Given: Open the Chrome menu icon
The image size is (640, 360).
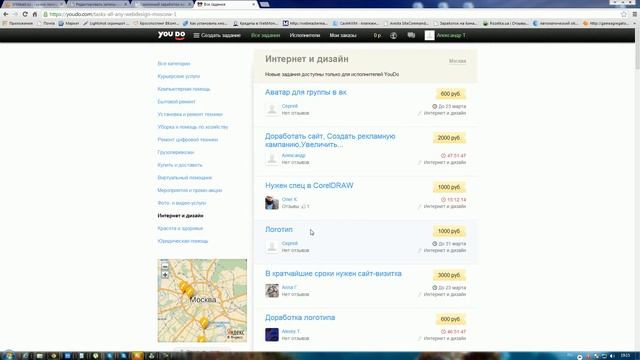Looking at the screenshot, I should coord(635,14).
